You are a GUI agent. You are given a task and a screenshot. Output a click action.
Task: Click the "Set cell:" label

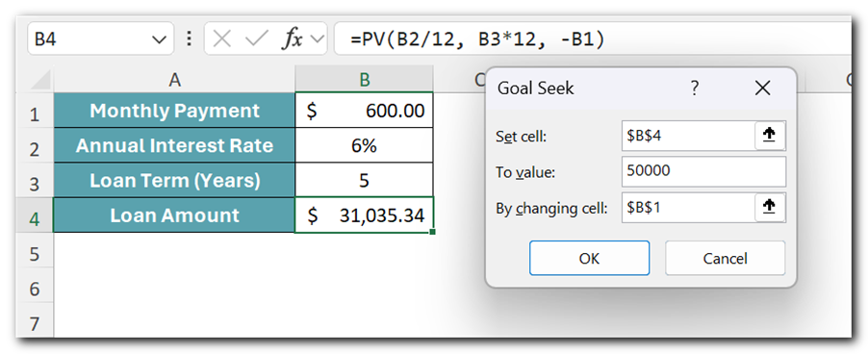[x=521, y=136]
